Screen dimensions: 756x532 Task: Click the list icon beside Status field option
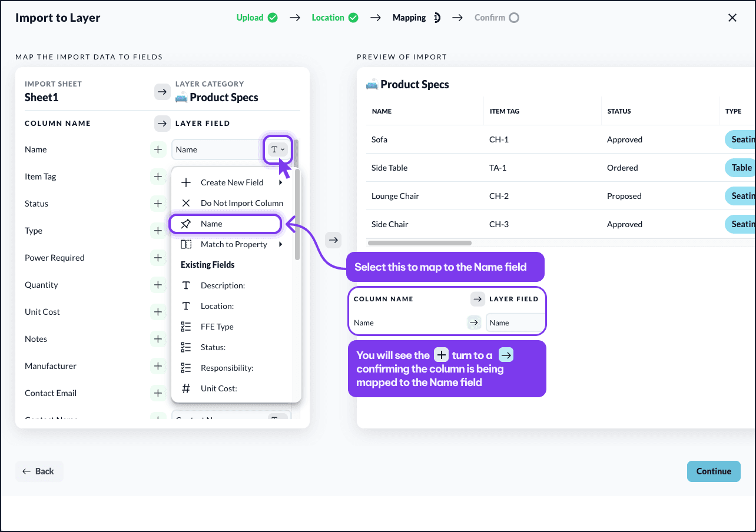pyautogui.click(x=186, y=347)
